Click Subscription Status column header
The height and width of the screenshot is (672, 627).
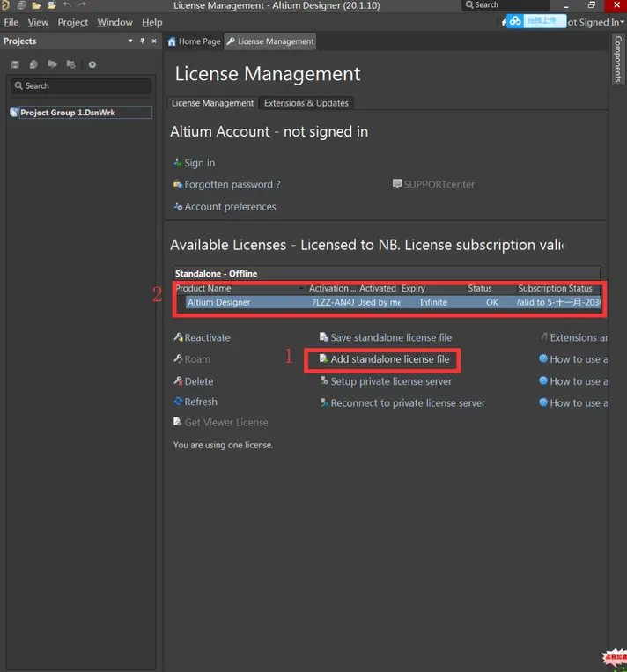pos(557,288)
